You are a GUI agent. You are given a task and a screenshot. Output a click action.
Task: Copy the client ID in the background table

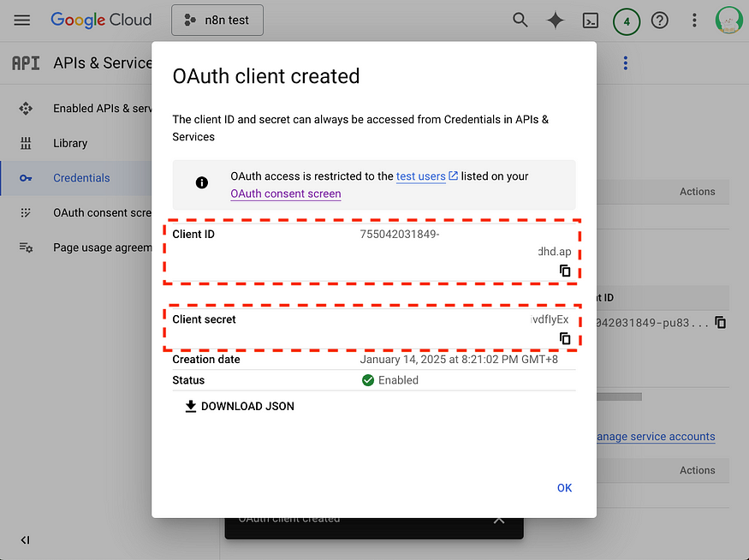721,323
